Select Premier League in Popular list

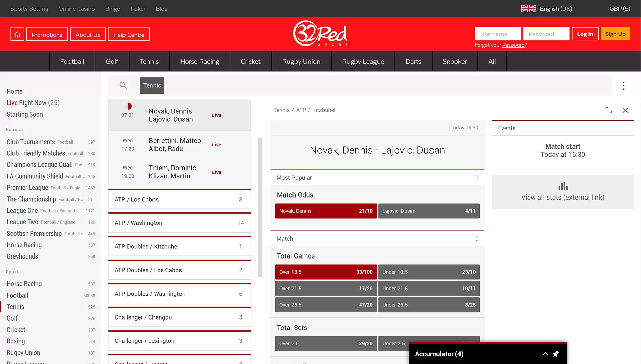(x=51, y=188)
